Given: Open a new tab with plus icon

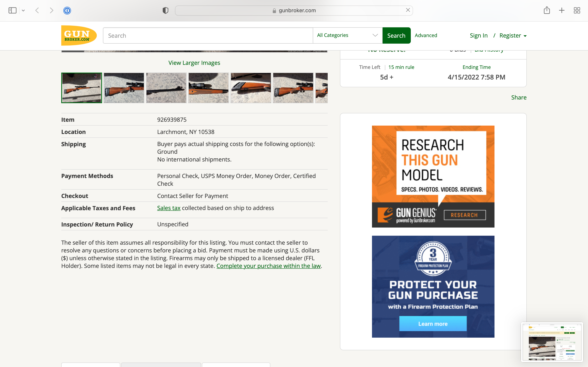Looking at the screenshot, I should (x=562, y=10).
